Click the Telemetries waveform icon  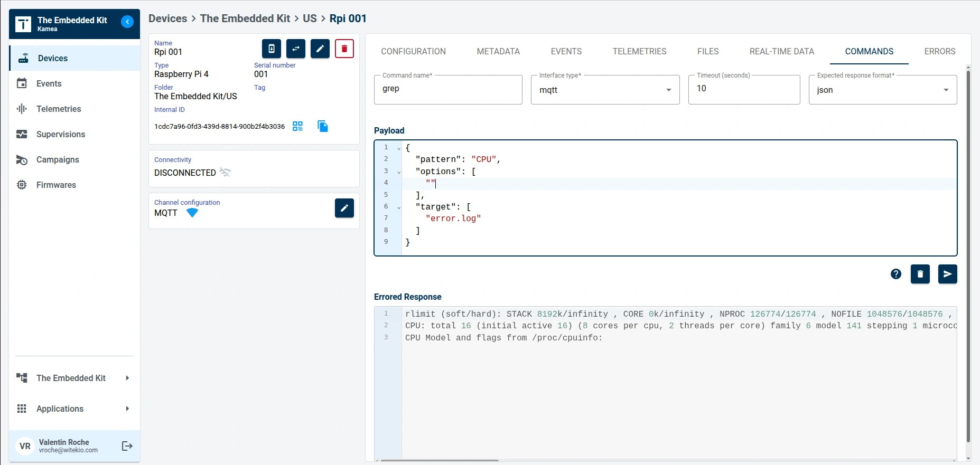pos(22,109)
